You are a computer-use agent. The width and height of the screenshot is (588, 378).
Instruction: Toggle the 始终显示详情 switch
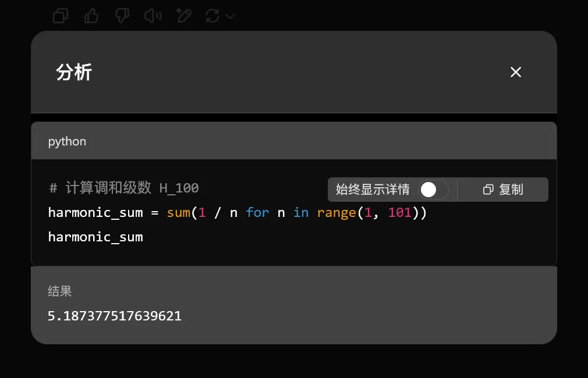click(x=433, y=190)
